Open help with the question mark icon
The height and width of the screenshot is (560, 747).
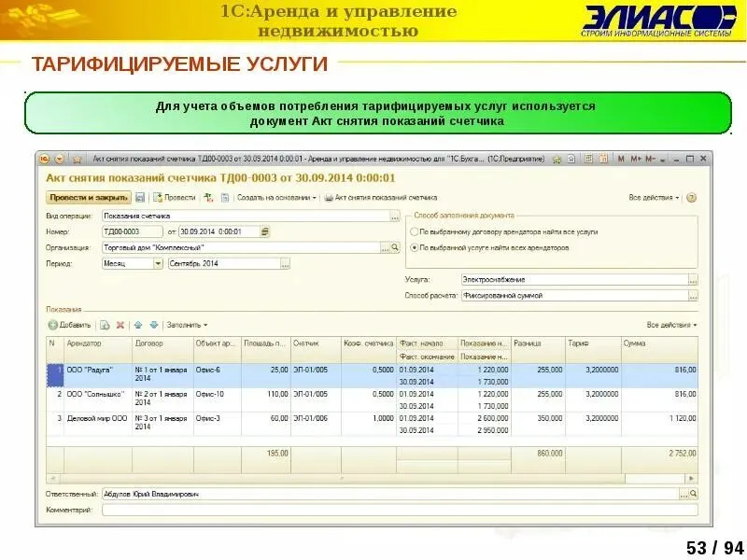(x=691, y=198)
